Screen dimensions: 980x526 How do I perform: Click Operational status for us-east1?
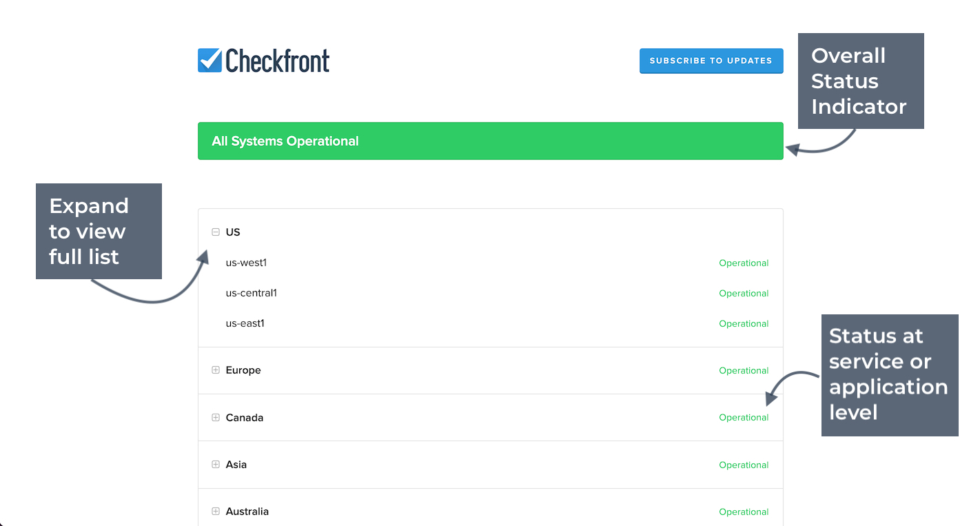click(x=744, y=324)
